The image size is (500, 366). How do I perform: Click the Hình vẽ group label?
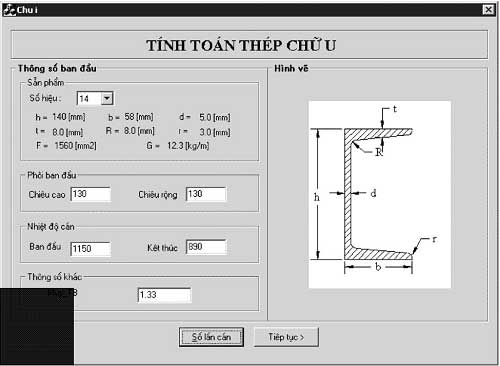(x=291, y=68)
